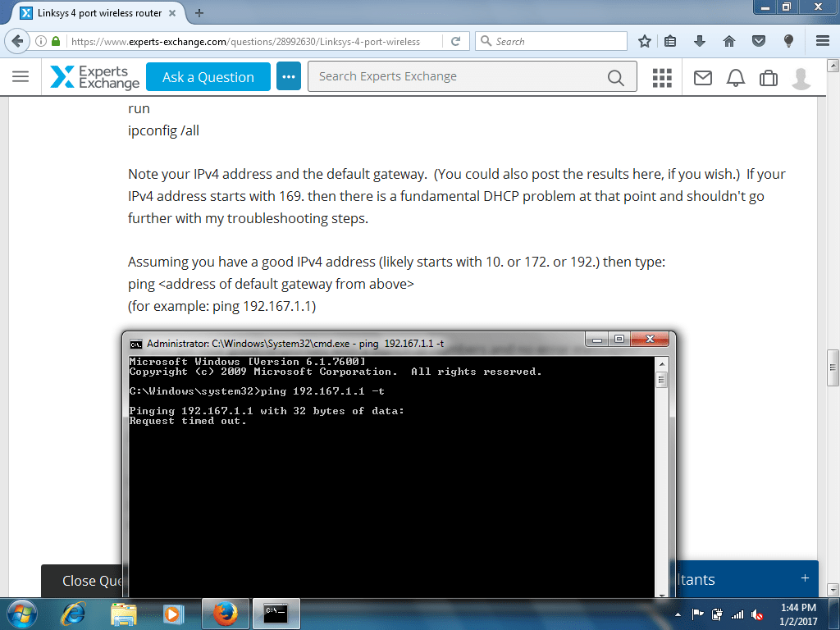Show hidden tray icons arrow
This screenshot has height=630, width=840.
[678, 614]
